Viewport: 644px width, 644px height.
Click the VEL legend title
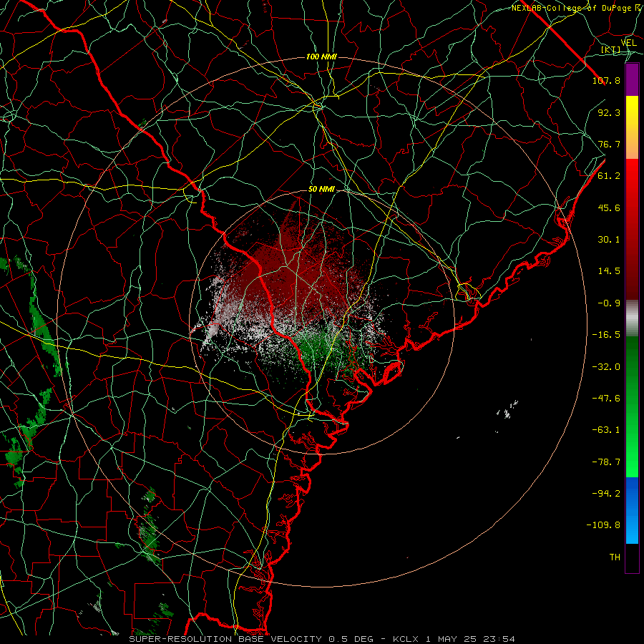629,43
